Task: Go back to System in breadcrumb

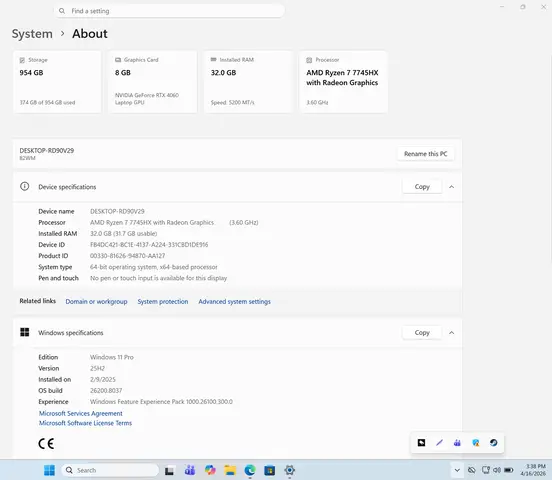Action: point(32,34)
